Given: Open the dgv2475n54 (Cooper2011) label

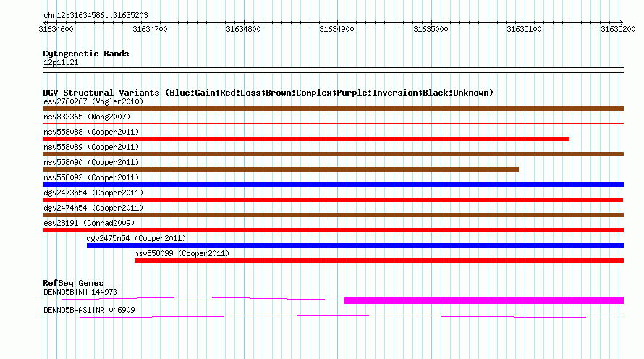Looking at the screenshot, I should (136, 238).
